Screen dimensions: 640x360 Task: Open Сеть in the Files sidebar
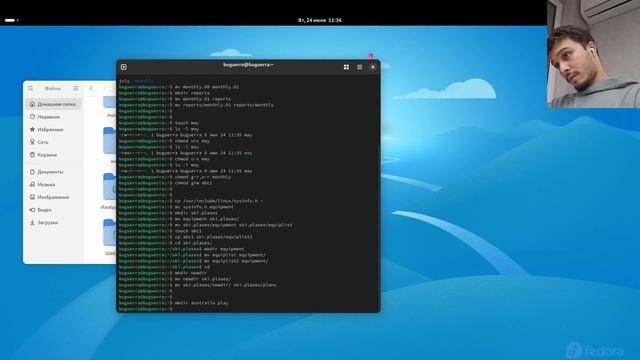pyautogui.click(x=53, y=142)
